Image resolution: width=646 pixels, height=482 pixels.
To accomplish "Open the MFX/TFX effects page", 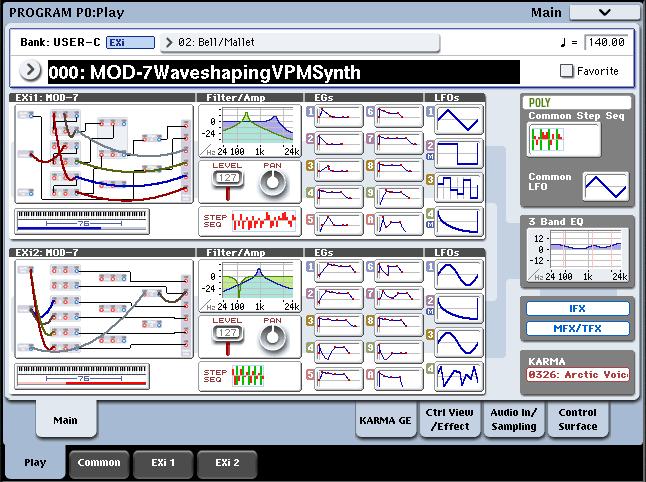I will [578, 328].
